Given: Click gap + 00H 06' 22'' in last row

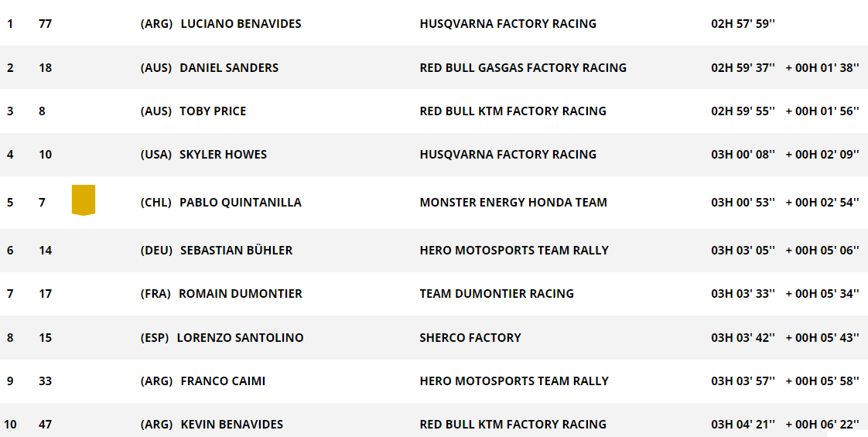Looking at the screenshot, I should (x=822, y=425).
